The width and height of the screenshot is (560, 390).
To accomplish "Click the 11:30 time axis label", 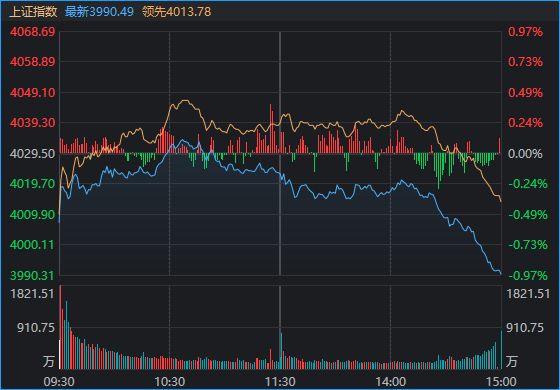I will [x=280, y=382].
